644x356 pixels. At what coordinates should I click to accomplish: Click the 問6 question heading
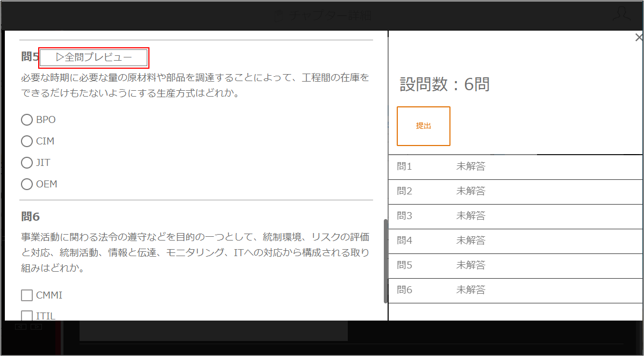31,216
